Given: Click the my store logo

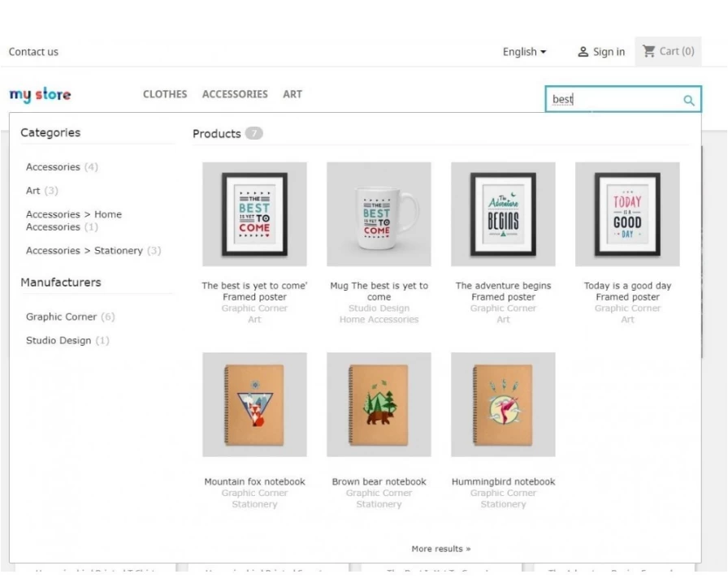Looking at the screenshot, I should pyautogui.click(x=41, y=95).
